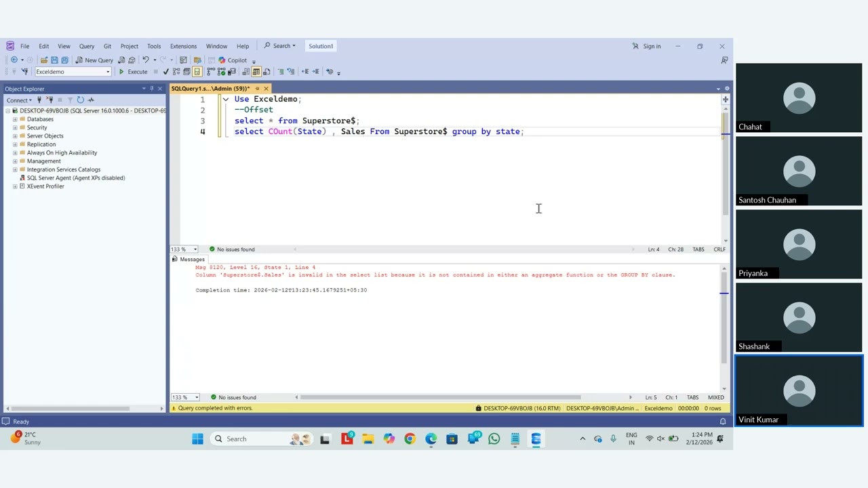868x488 pixels.
Task: Close the SQLQuery1 tab with X
Action: click(266, 88)
